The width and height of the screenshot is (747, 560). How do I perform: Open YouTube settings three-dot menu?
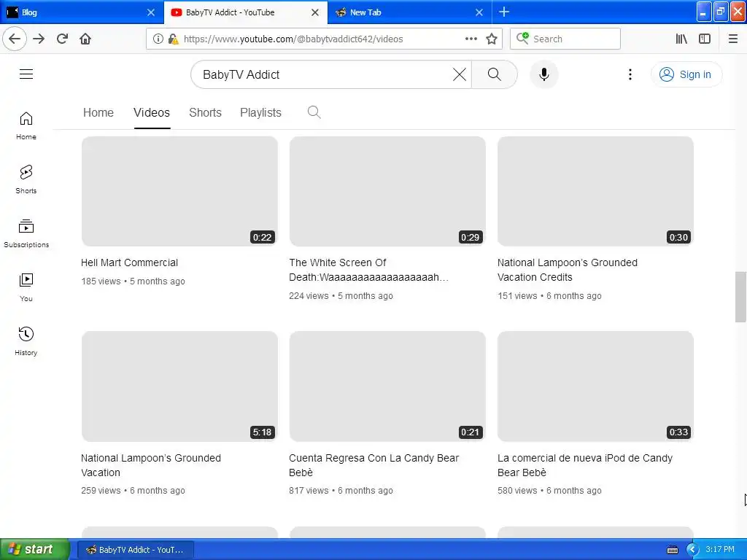[x=630, y=74]
